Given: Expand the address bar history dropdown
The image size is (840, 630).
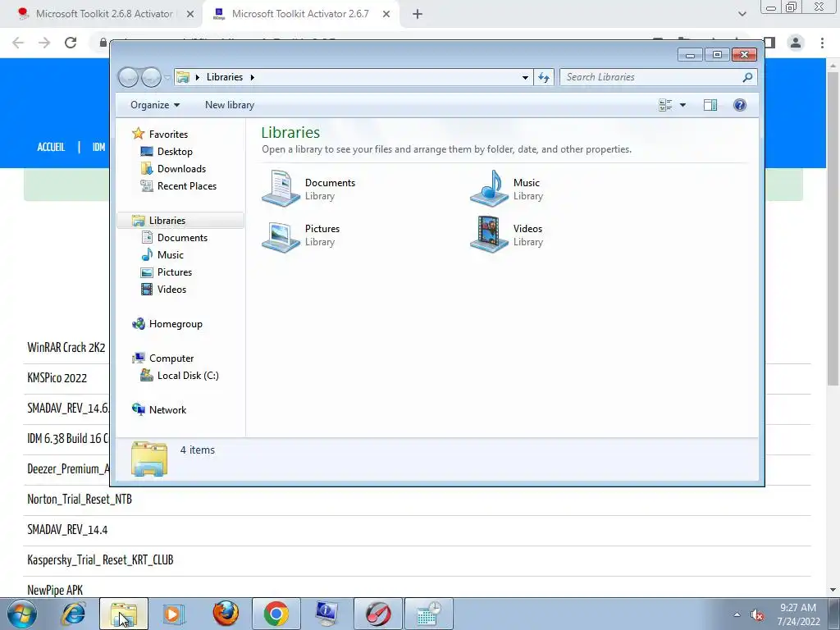Looking at the screenshot, I should (x=525, y=78).
